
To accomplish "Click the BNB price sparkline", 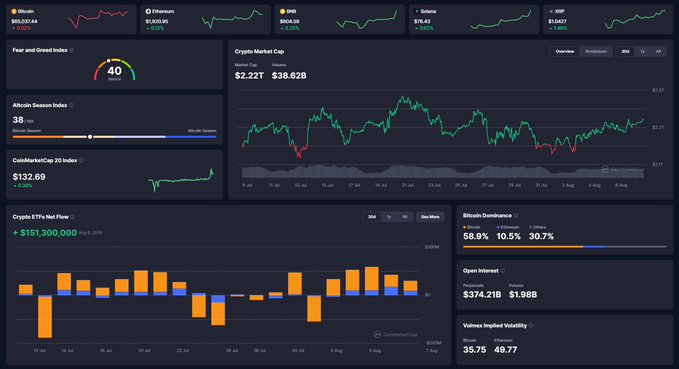I will 366,19.
